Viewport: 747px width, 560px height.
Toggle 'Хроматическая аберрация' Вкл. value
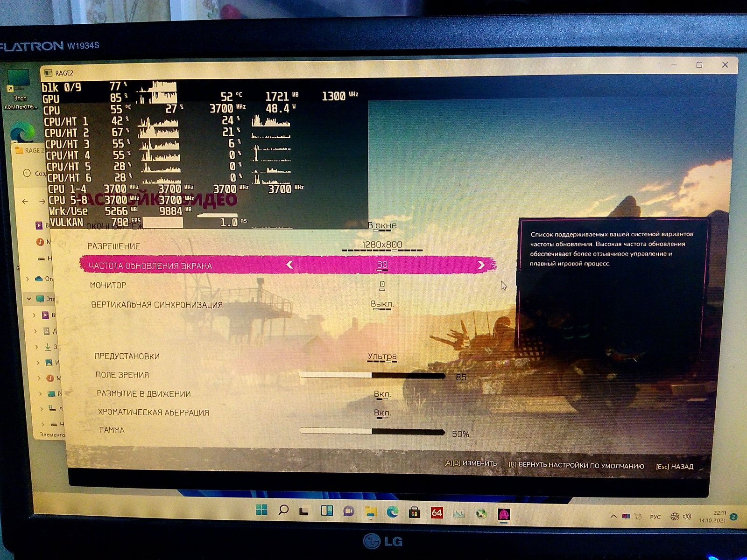382,413
